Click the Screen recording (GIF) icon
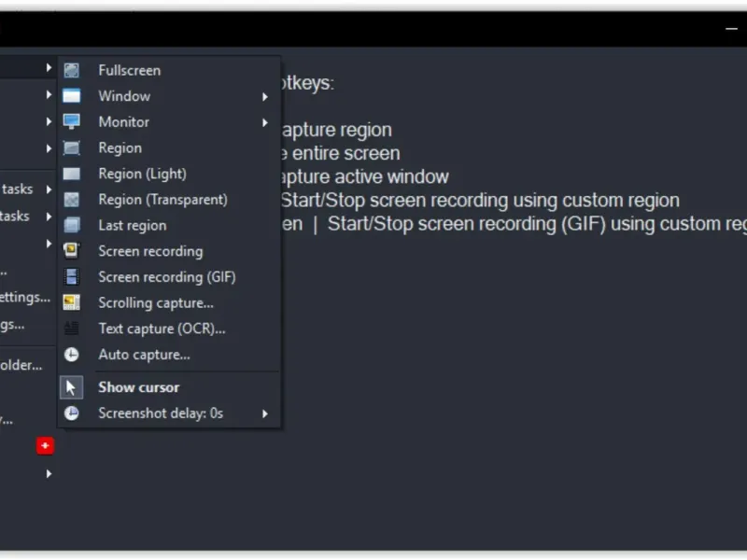This screenshot has width=747, height=560. pyautogui.click(x=71, y=277)
